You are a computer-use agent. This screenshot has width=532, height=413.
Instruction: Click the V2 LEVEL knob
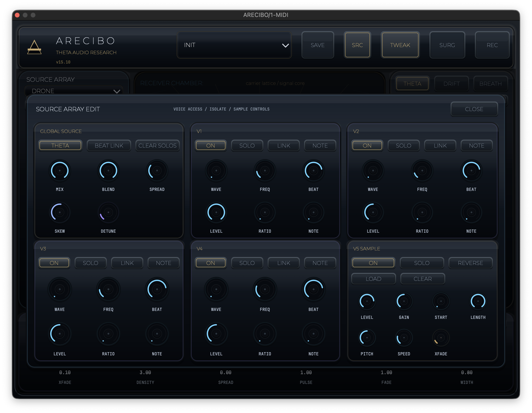373,212
